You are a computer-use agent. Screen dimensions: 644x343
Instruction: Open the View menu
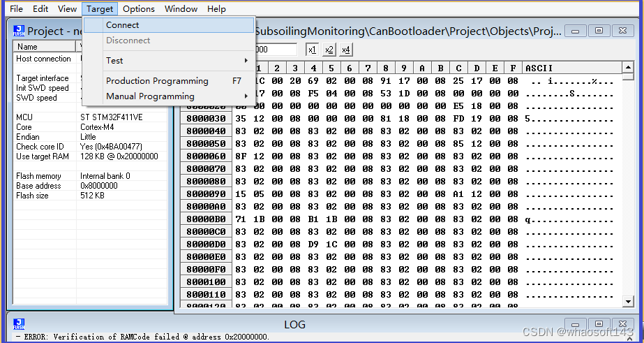(67, 8)
